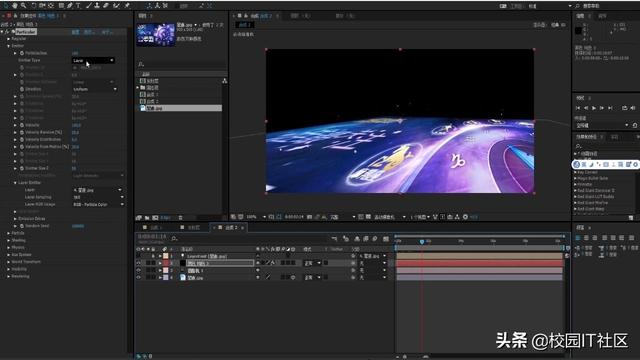The height and width of the screenshot is (360, 640).
Task: Open composition viewer settings gear icon
Action: click(465, 217)
